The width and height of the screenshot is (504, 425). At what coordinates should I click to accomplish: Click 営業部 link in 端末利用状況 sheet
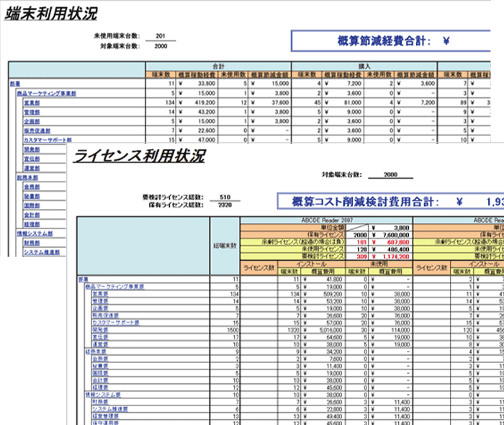point(32,102)
